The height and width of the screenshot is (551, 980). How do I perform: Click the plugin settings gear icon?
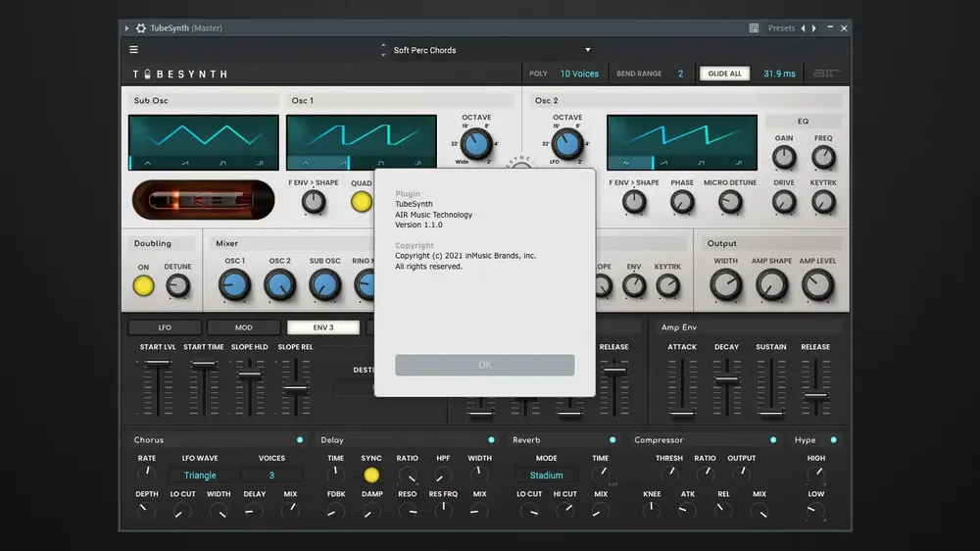tap(141, 28)
